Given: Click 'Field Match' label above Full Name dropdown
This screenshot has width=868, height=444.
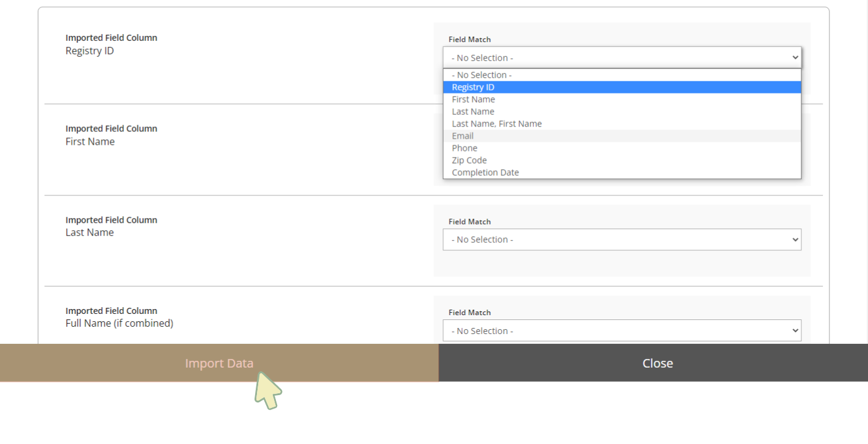Looking at the screenshot, I should point(469,313).
